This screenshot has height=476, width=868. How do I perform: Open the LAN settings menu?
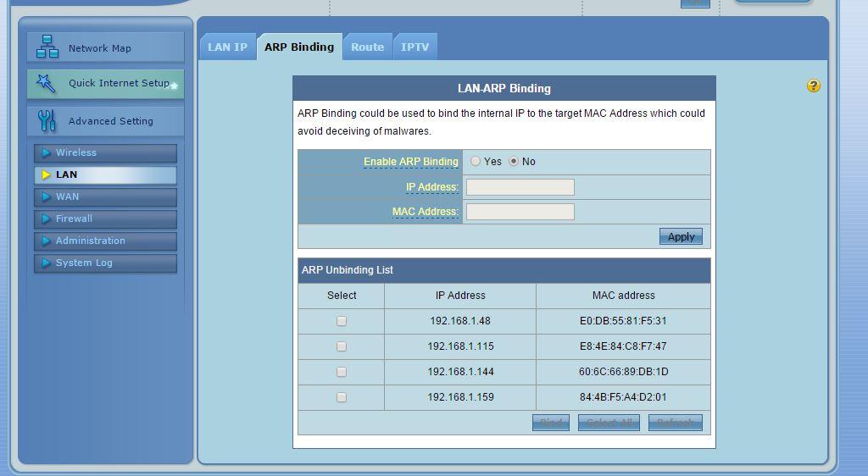(105, 174)
